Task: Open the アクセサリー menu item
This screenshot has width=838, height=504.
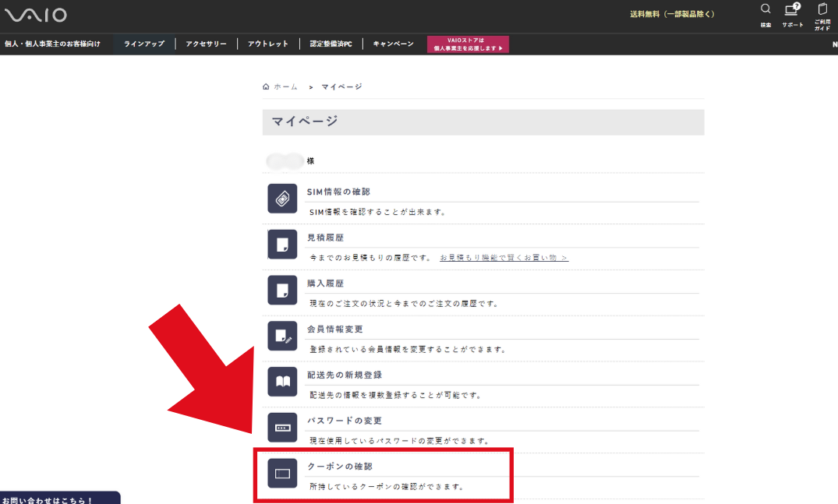Action: (206, 44)
